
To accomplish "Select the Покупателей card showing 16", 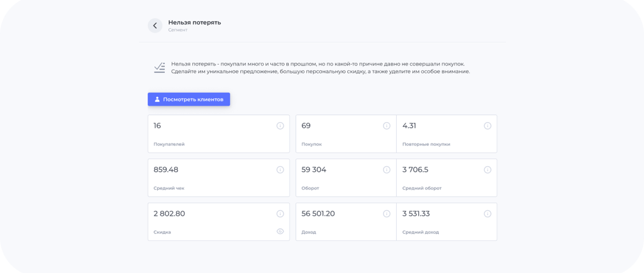I will point(218,134).
